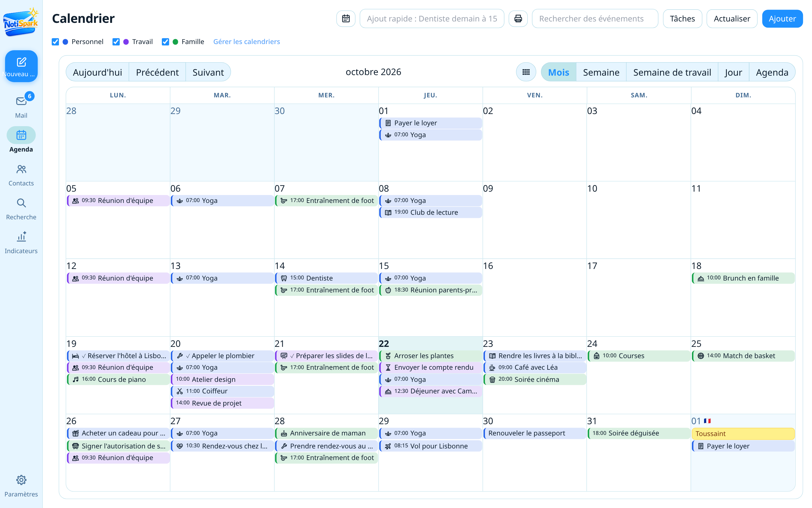The width and height of the screenshot is (812, 508).
Task: Click the calendar icon beside quick add
Action: [346, 18]
